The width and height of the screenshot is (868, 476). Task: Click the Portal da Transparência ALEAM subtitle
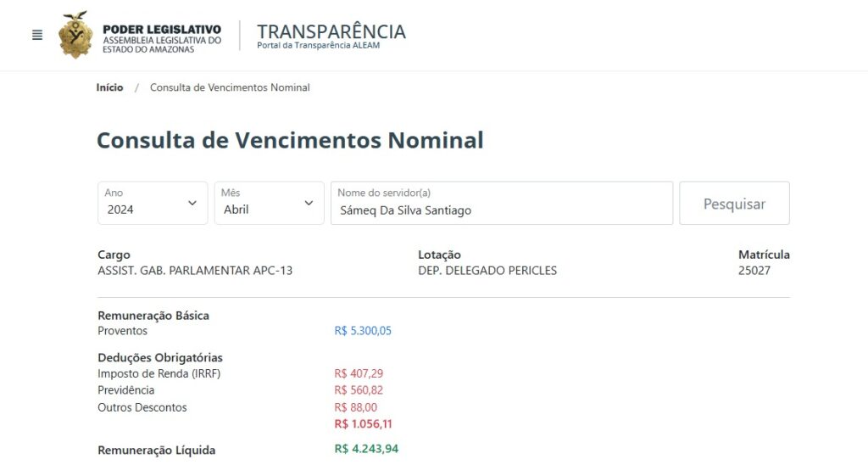click(319, 46)
